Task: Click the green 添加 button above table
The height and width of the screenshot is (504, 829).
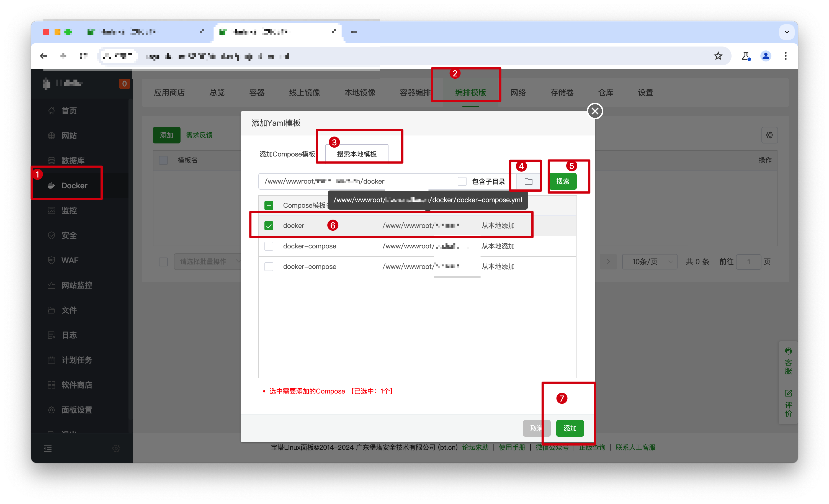Action: pyautogui.click(x=166, y=135)
